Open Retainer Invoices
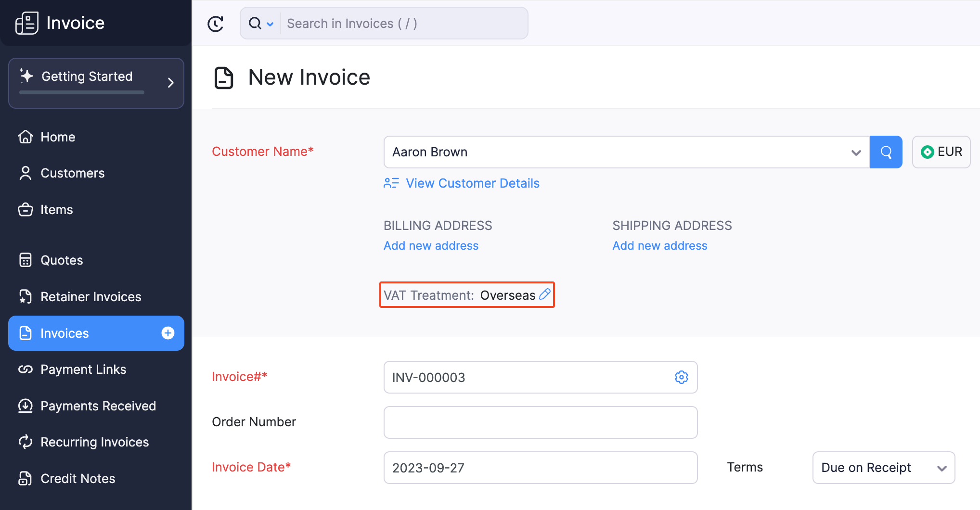 pyautogui.click(x=90, y=296)
